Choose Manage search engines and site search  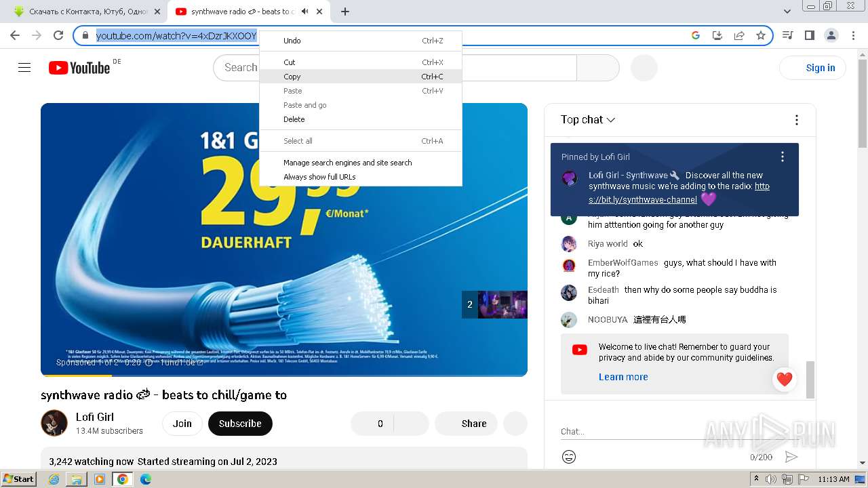point(361,163)
